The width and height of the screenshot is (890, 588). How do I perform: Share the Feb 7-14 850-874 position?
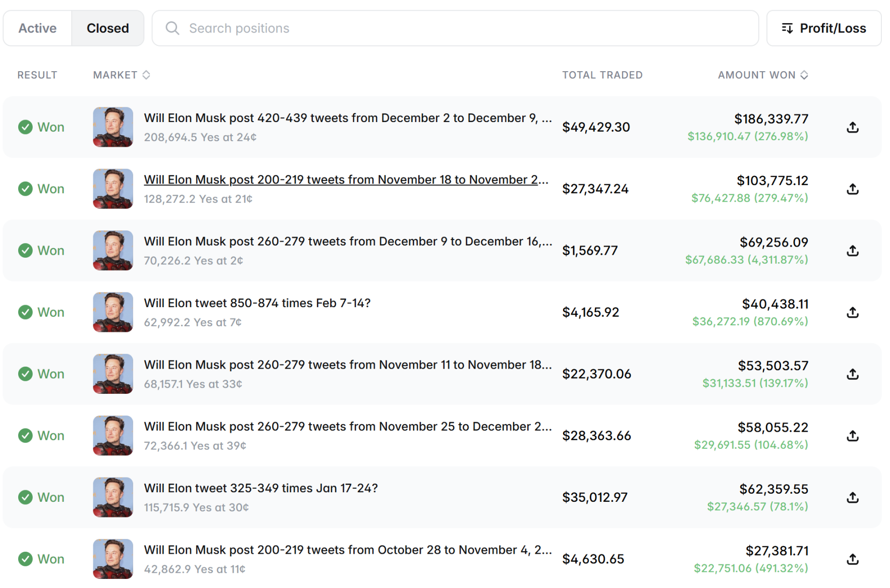click(x=852, y=312)
